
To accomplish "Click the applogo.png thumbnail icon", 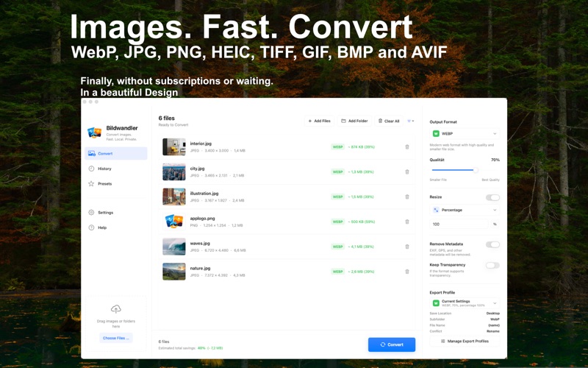I will click(x=174, y=222).
